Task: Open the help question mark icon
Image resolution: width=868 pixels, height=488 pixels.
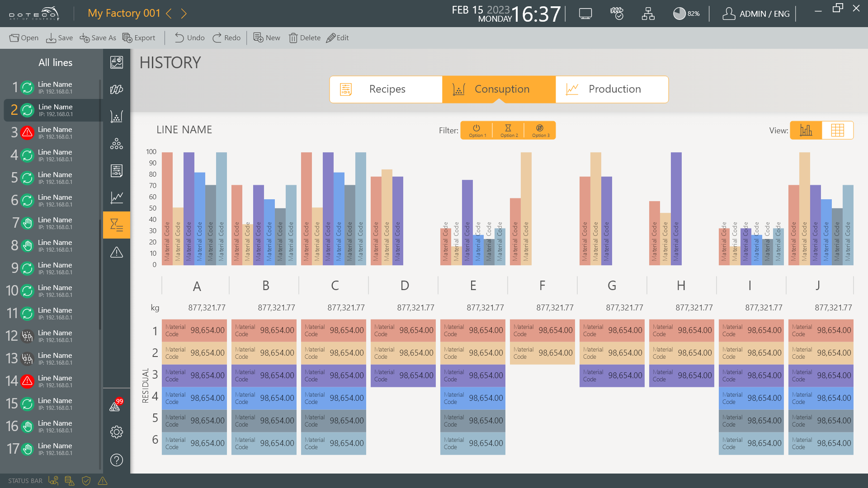Action: coord(117,460)
